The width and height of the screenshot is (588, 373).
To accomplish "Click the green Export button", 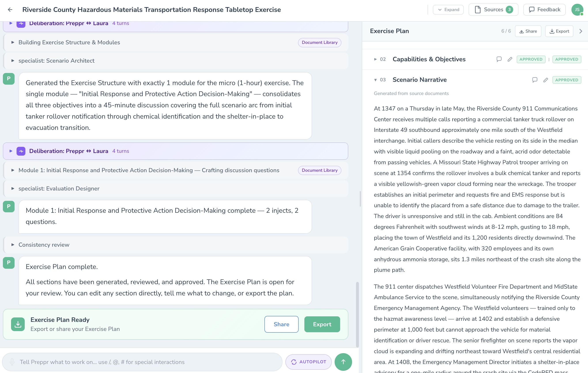I will pyautogui.click(x=322, y=324).
